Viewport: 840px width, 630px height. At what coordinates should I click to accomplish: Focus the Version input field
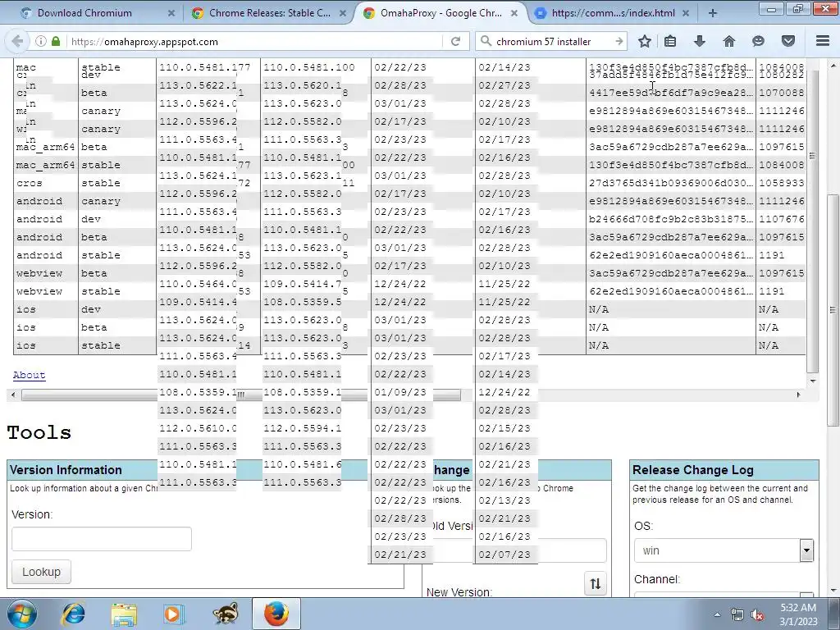101,539
